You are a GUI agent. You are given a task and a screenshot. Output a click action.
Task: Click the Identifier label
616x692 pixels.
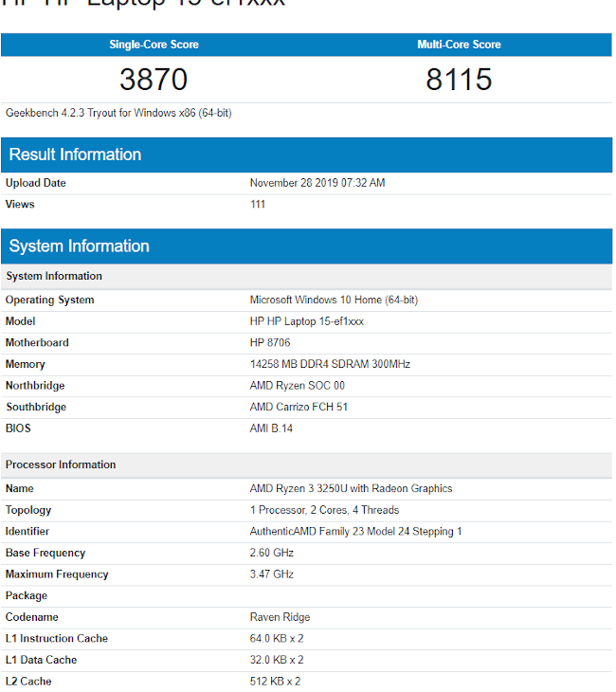pyautogui.click(x=27, y=532)
